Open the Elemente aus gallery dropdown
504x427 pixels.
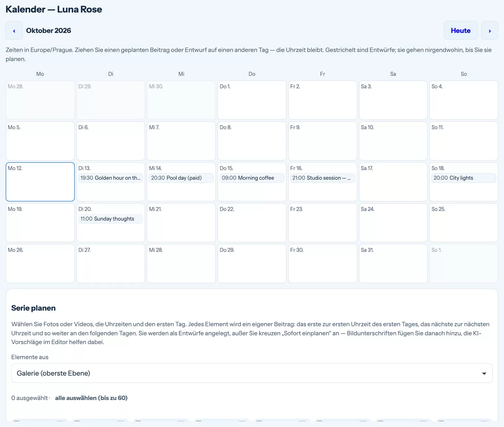(x=252, y=373)
